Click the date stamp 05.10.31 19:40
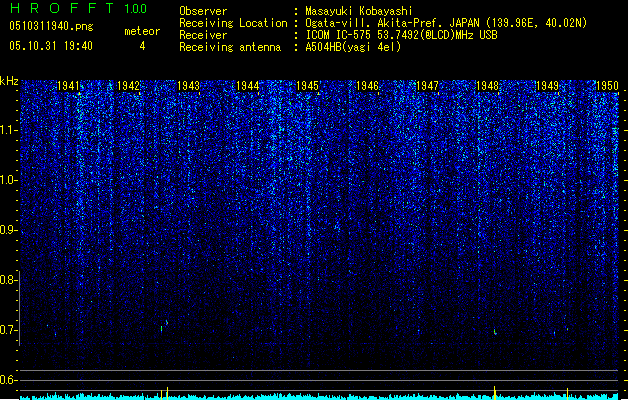The width and height of the screenshot is (629, 400). tap(51, 46)
